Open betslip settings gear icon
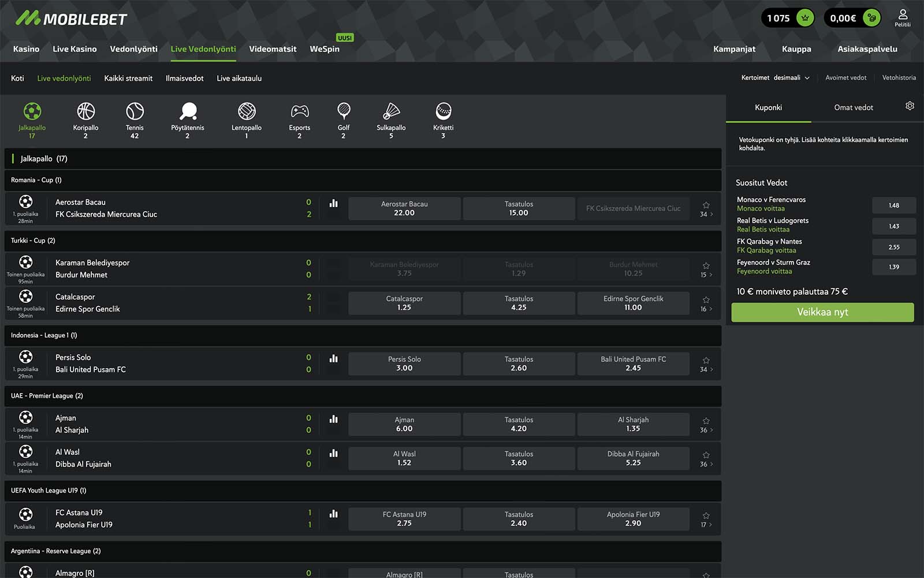 [x=910, y=106]
